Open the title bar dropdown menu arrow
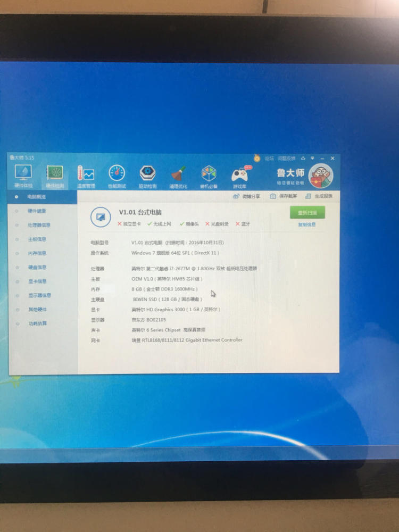The image size is (399, 532). (312, 158)
